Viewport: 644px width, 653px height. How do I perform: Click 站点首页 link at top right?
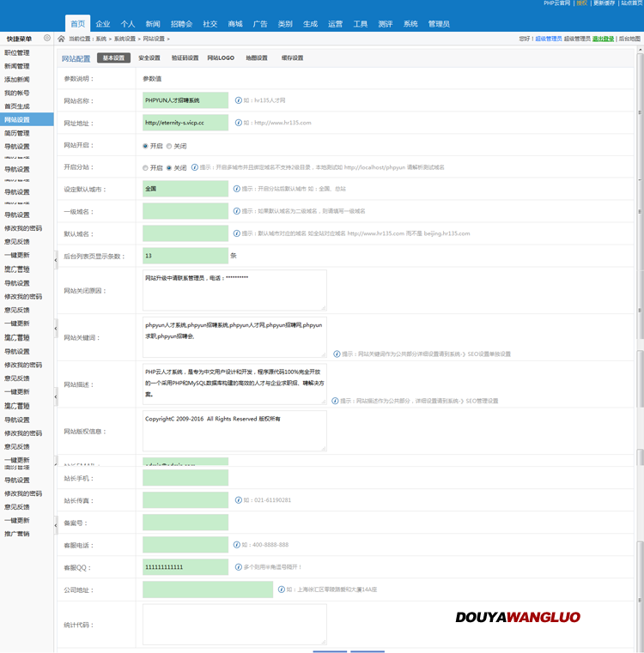click(x=632, y=3)
